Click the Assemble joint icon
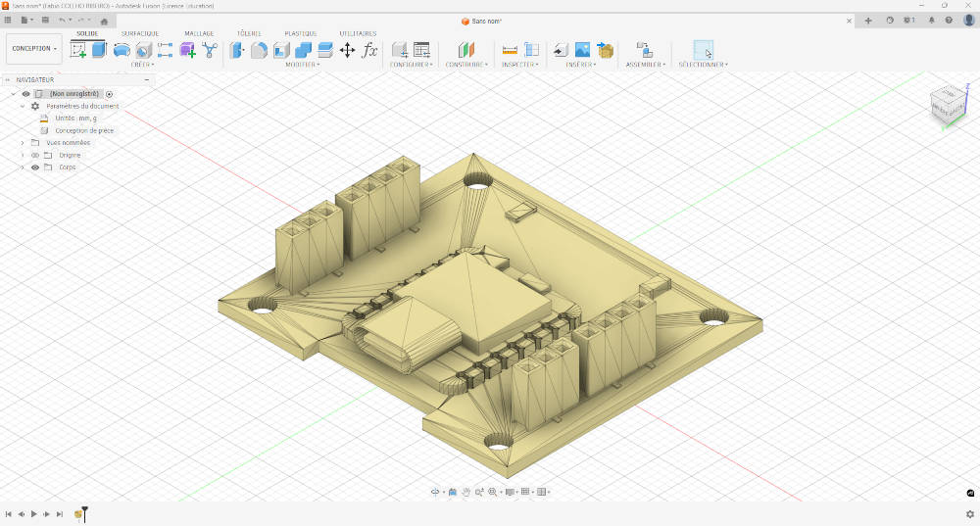980x526 pixels. 645,50
